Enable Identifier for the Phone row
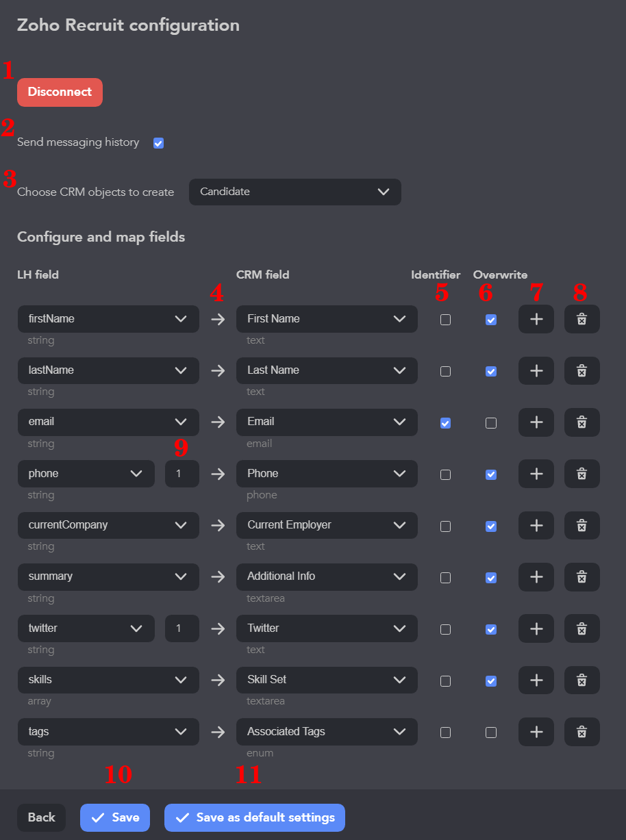Image resolution: width=626 pixels, height=840 pixels. (445, 474)
